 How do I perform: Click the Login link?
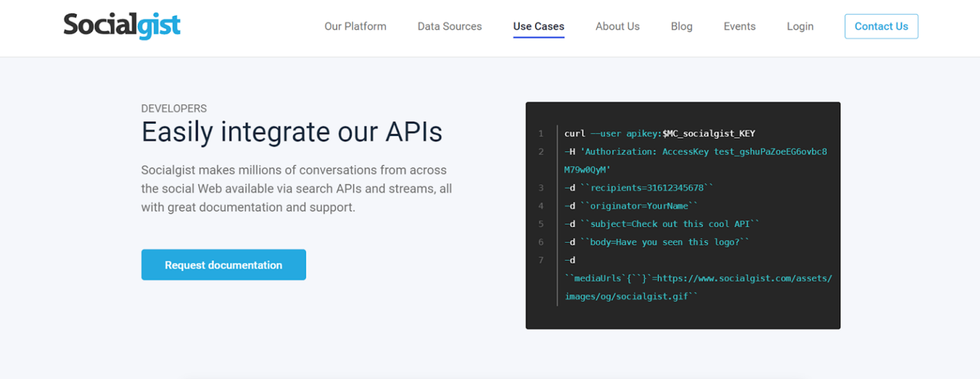tap(799, 26)
